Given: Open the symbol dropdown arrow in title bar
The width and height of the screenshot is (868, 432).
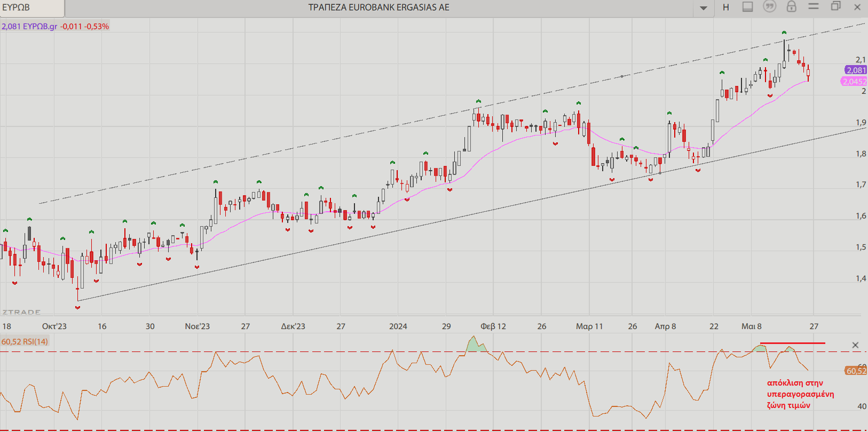Looking at the screenshot, I should point(703,8).
